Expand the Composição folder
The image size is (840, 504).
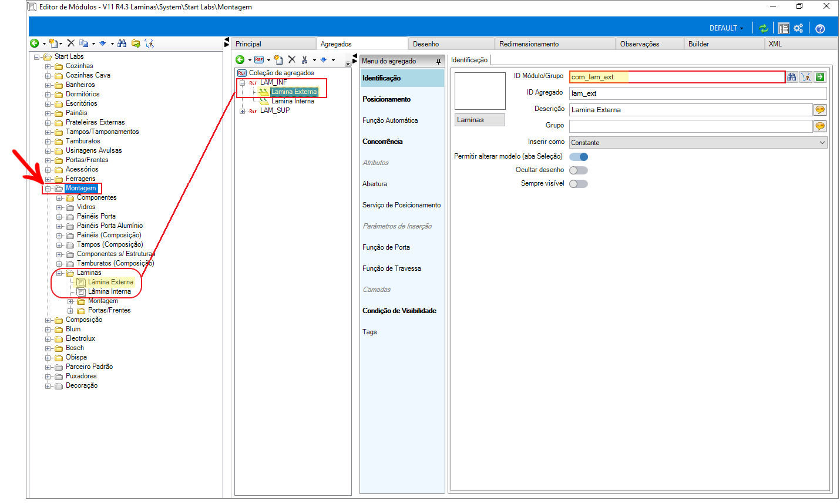click(x=48, y=320)
